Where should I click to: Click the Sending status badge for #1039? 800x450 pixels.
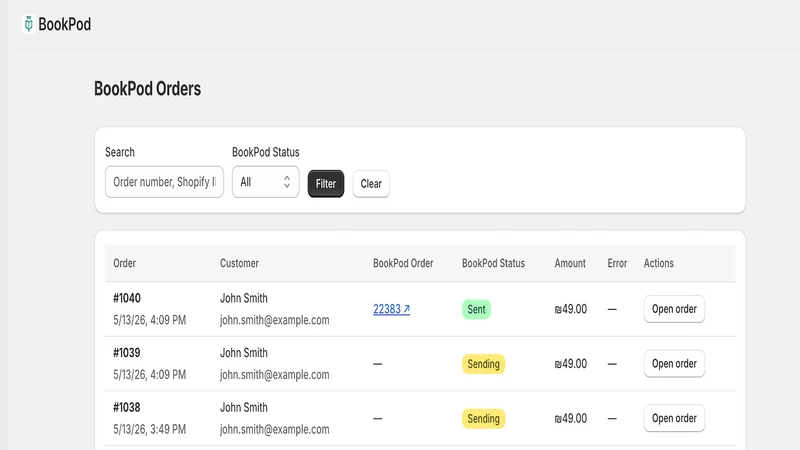pyautogui.click(x=483, y=364)
